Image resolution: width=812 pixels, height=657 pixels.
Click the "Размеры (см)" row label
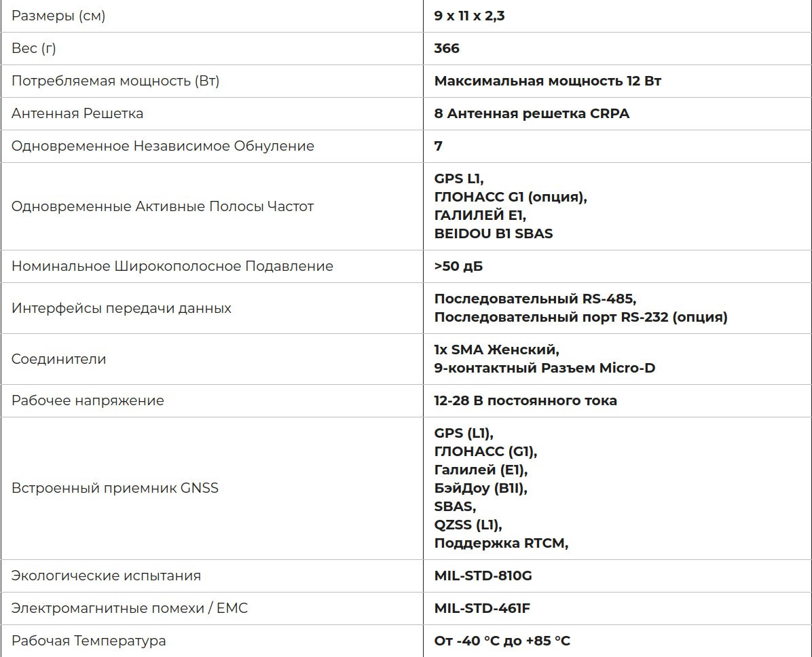click(x=58, y=16)
